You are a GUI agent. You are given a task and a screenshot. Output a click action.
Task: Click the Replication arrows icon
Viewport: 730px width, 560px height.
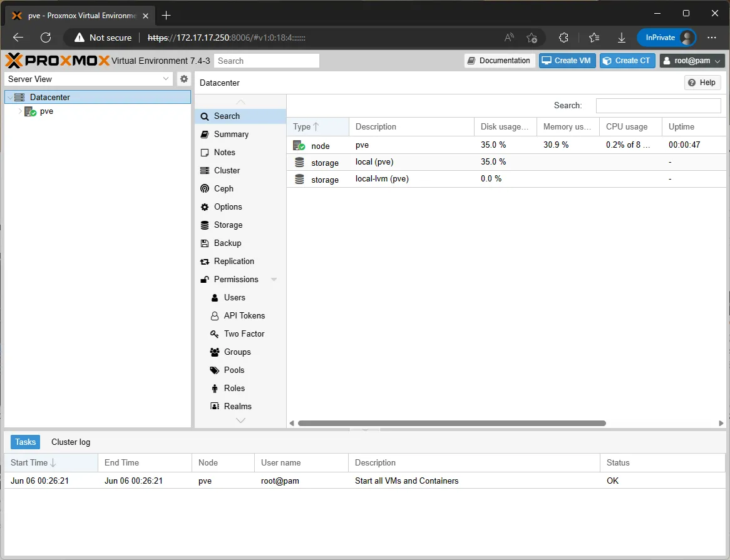(x=204, y=262)
